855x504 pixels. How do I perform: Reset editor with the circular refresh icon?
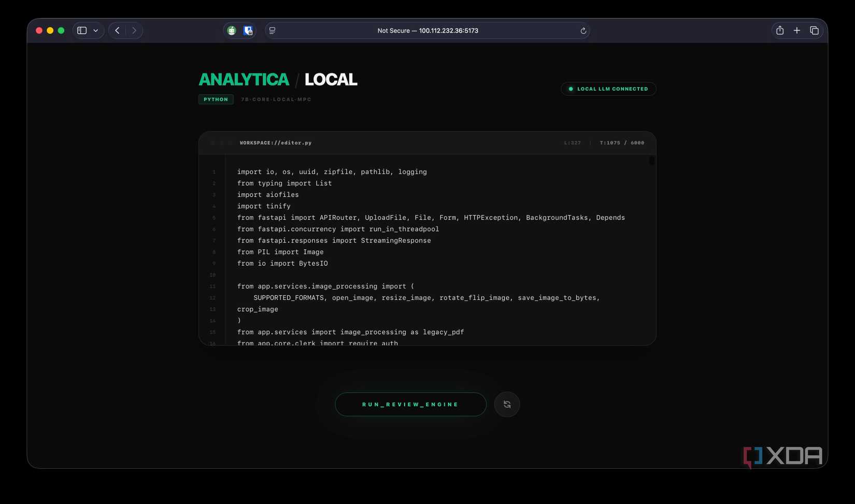pyautogui.click(x=507, y=405)
